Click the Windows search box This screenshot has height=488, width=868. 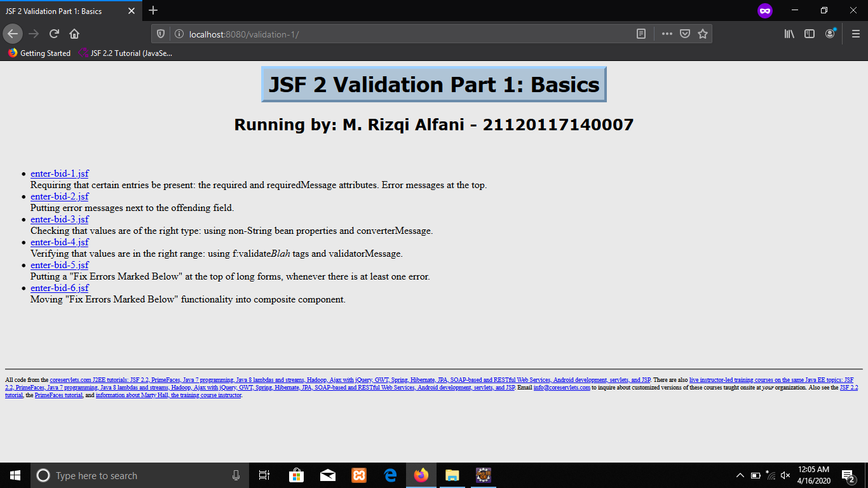139,475
